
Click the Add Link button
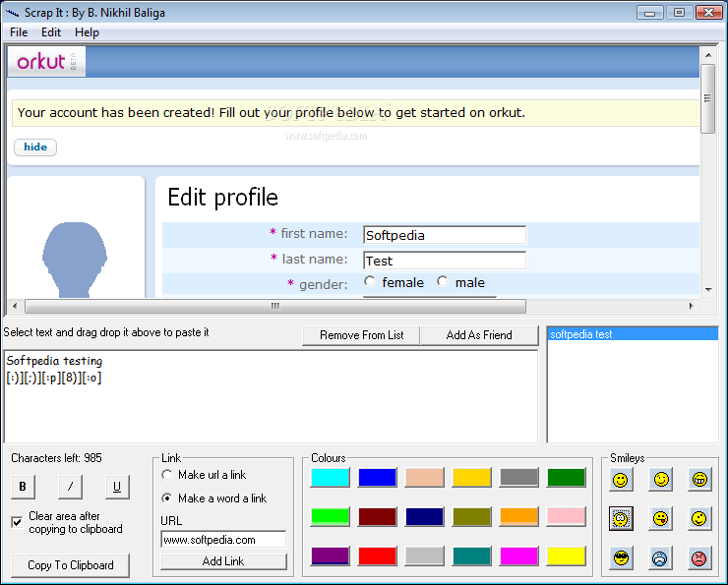(x=223, y=561)
